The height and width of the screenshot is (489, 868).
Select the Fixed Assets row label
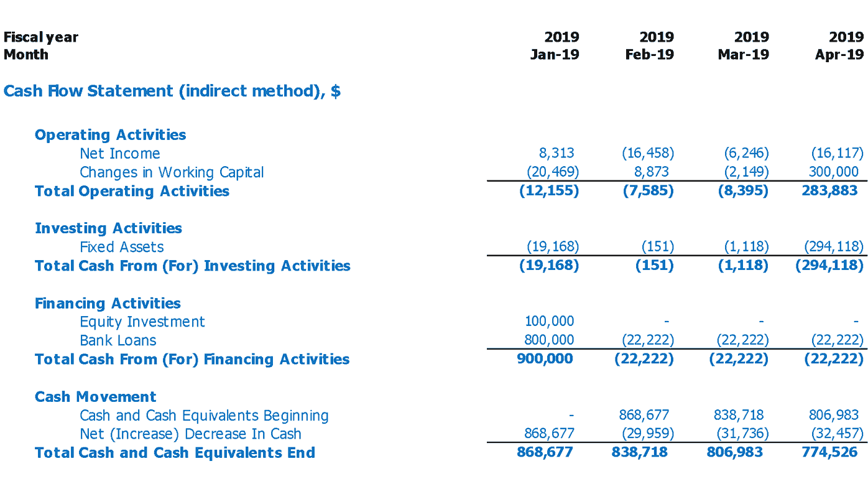(122, 247)
